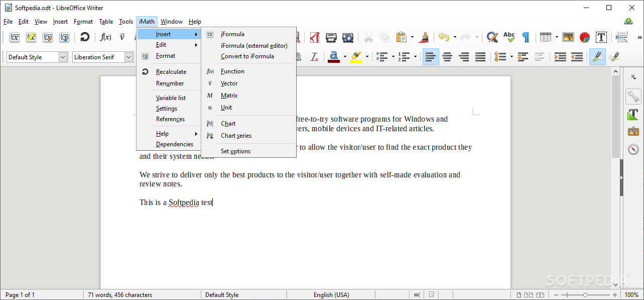Click the vertical scrollbar thumb
Viewport: 644px width, 300px height.
click(615, 117)
